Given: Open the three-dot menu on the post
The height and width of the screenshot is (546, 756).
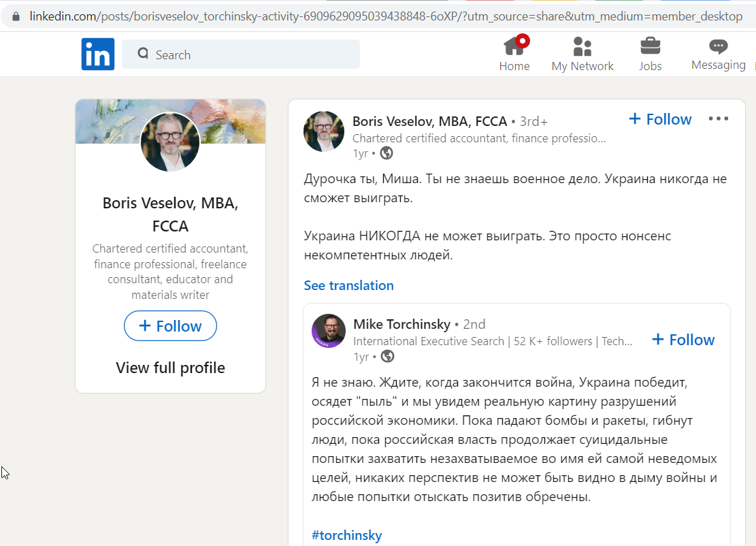Looking at the screenshot, I should pyautogui.click(x=718, y=118).
